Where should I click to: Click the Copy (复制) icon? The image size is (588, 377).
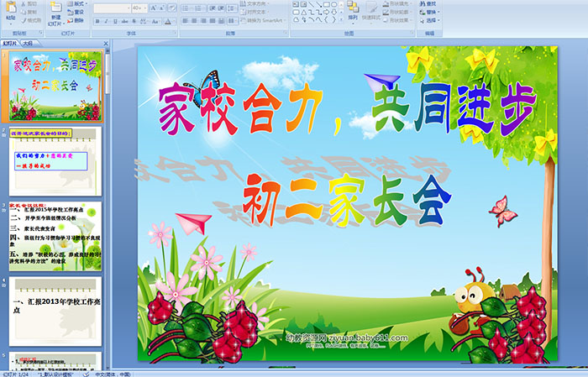coord(24,12)
